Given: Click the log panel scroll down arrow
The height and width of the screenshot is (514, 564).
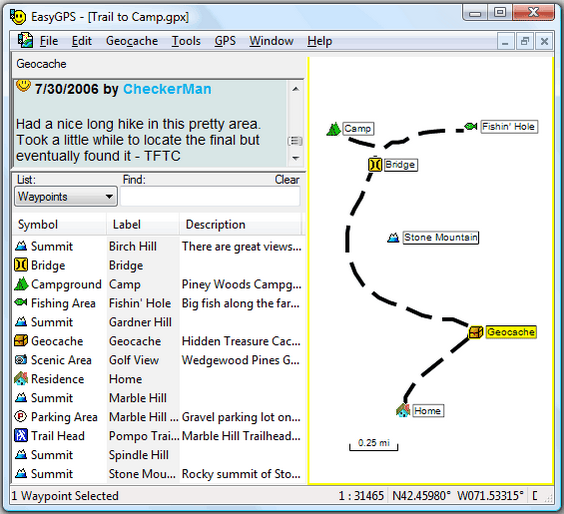Looking at the screenshot, I should 296,158.
